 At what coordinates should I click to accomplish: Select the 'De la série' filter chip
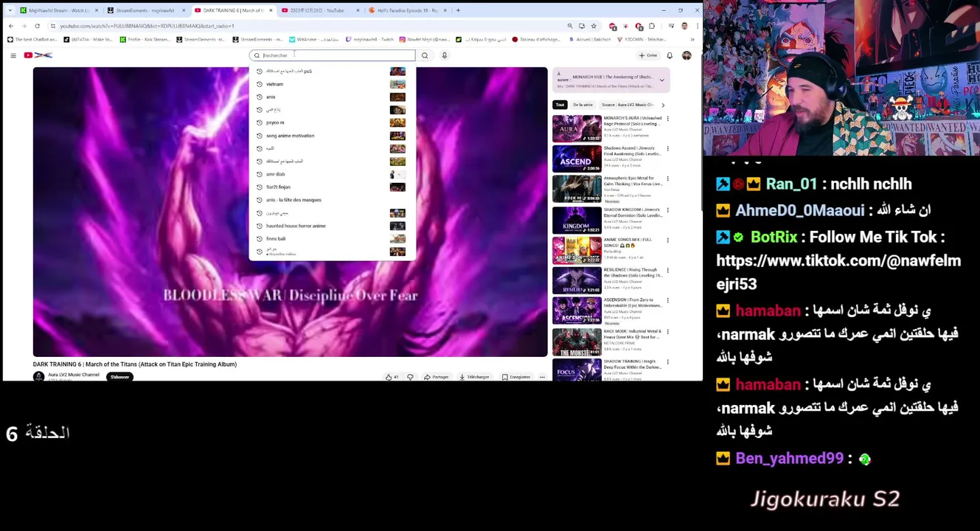pos(583,105)
